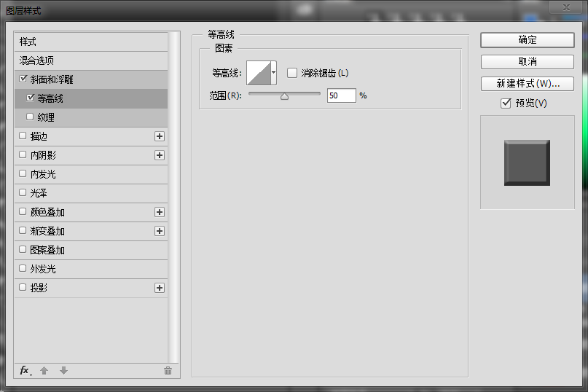
Task: Toggle the 斜面和浮雕 effect checkbox
Action: (x=23, y=79)
